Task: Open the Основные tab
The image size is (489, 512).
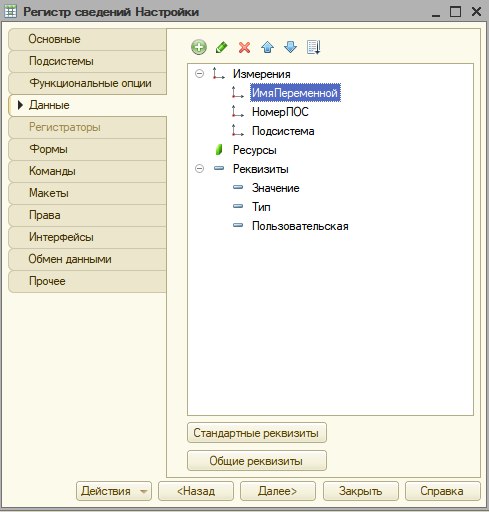Action: tap(87, 39)
